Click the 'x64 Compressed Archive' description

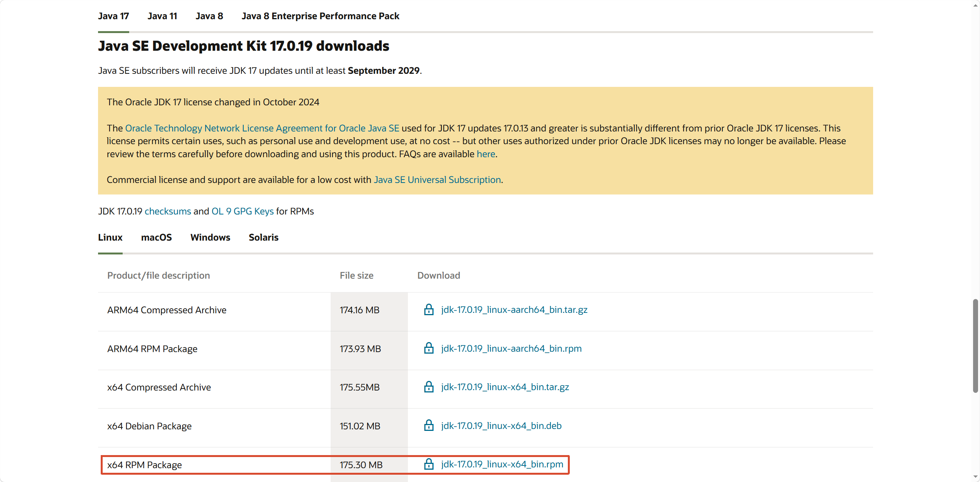point(159,387)
